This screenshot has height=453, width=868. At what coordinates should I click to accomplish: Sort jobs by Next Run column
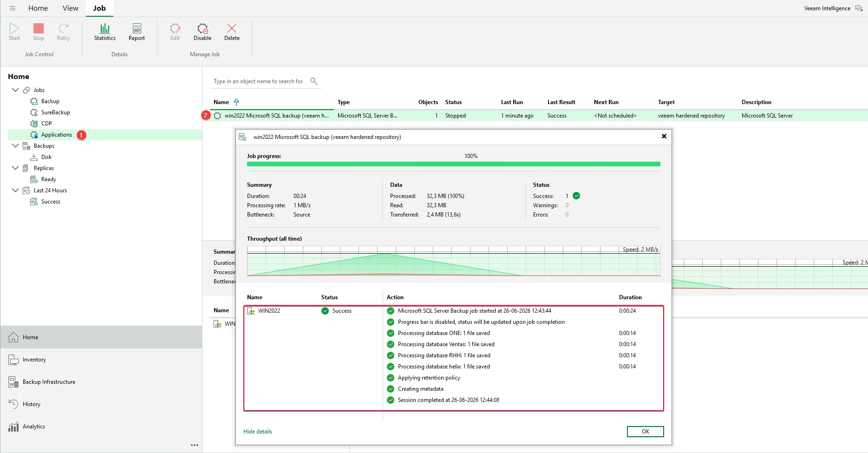pos(606,102)
